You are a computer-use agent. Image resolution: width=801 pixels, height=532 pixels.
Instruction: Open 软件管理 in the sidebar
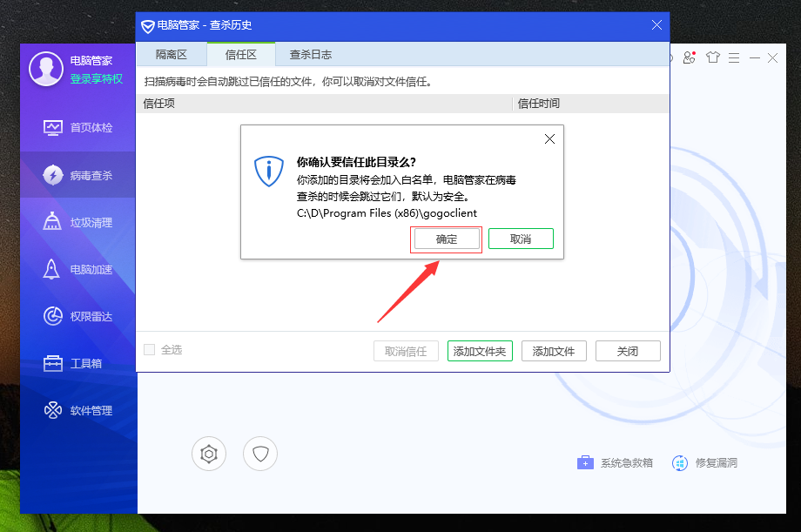77,410
